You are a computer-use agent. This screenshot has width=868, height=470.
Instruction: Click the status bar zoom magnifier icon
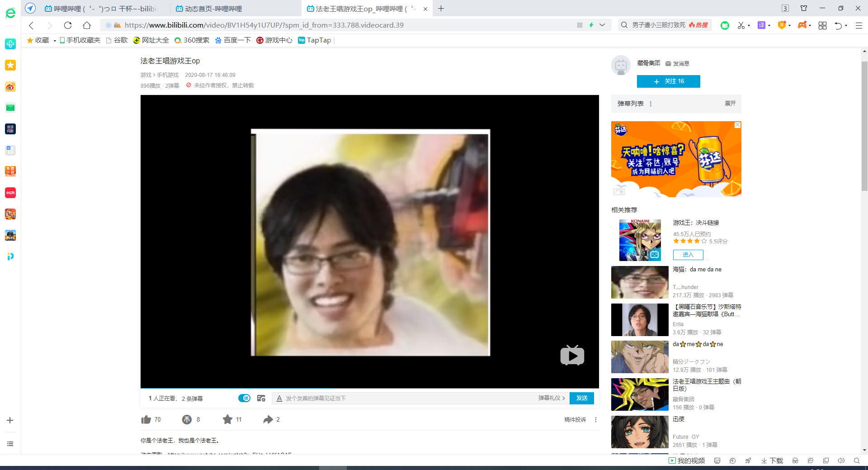coord(857,461)
